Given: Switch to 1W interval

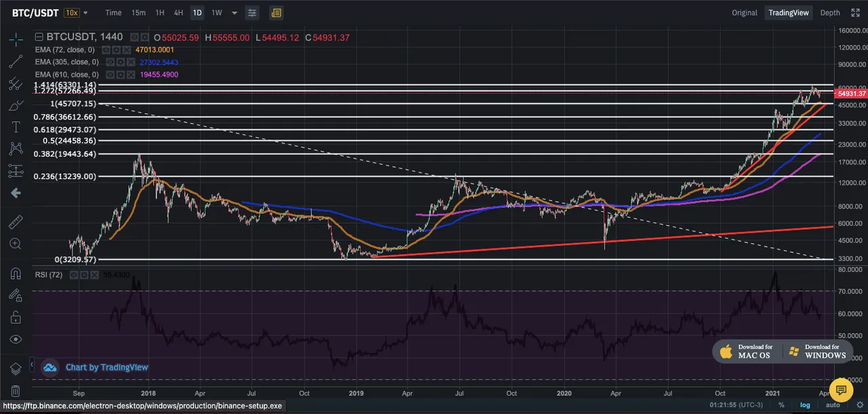Looking at the screenshot, I should point(216,13).
